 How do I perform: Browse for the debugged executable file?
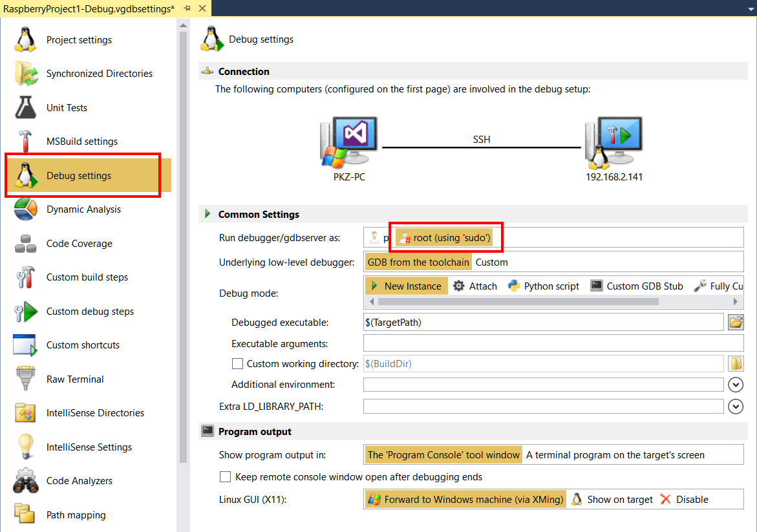tap(735, 322)
